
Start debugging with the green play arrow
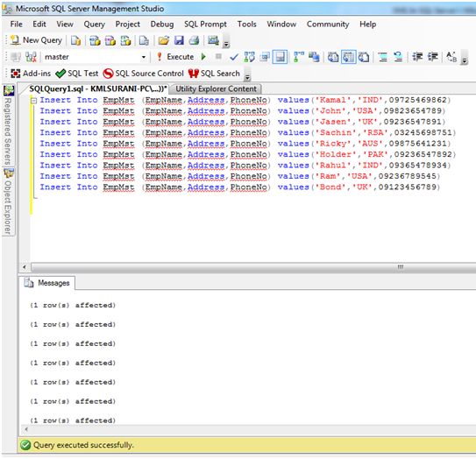(203, 57)
